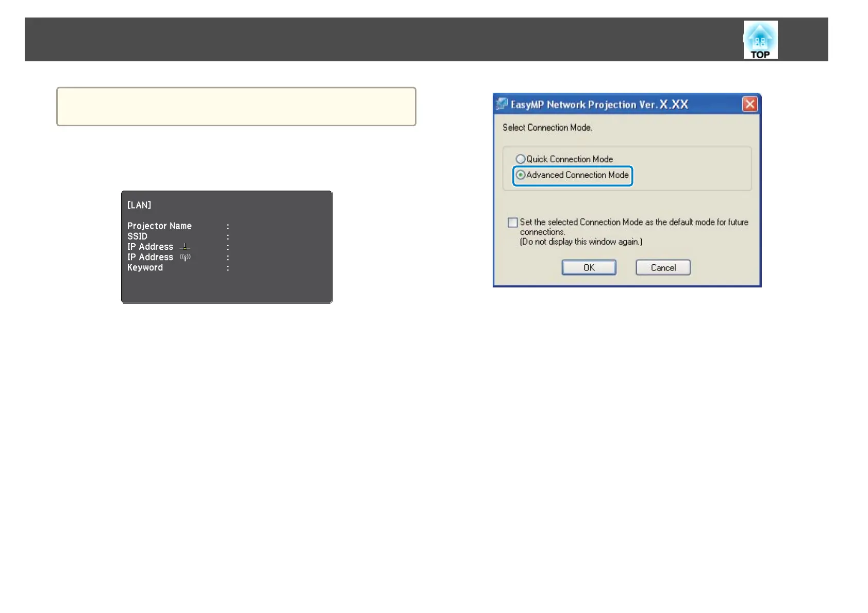Click the EasyMP application icon in title bar
868x613 pixels.
pyautogui.click(x=502, y=104)
